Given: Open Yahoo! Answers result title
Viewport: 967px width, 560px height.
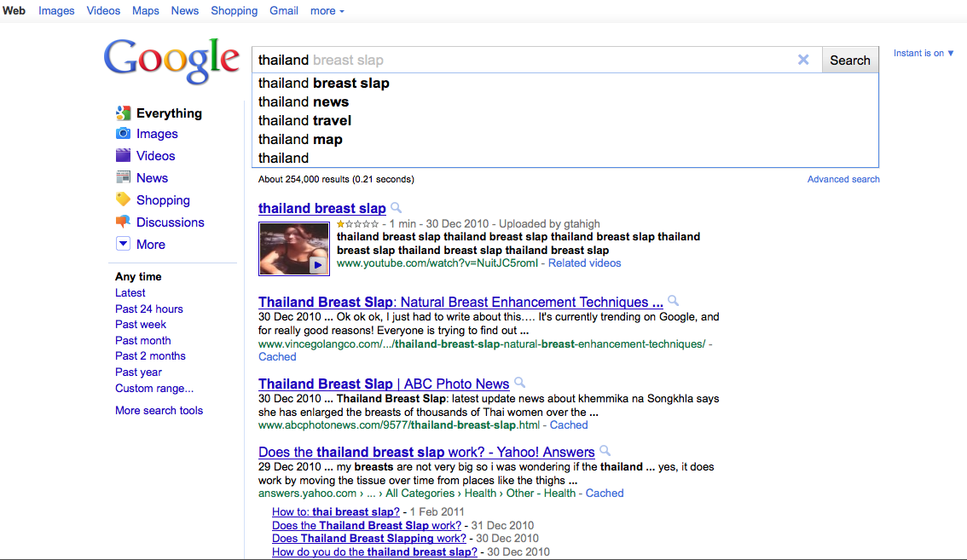Looking at the screenshot, I should pyautogui.click(x=426, y=452).
